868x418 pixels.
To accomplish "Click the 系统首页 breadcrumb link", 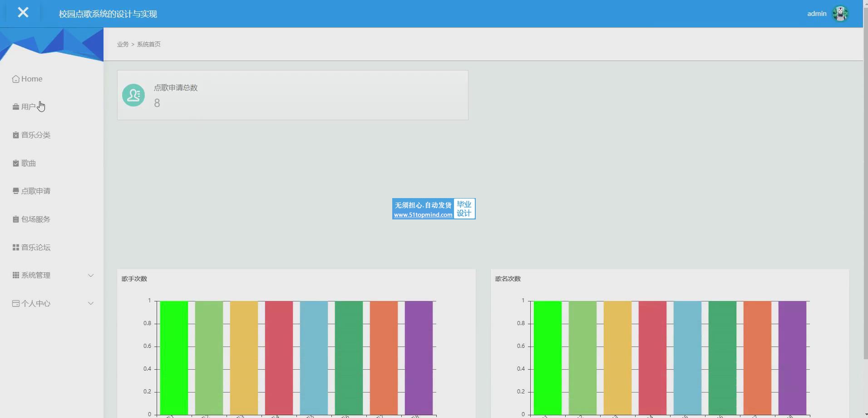I will tap(149, 44).
